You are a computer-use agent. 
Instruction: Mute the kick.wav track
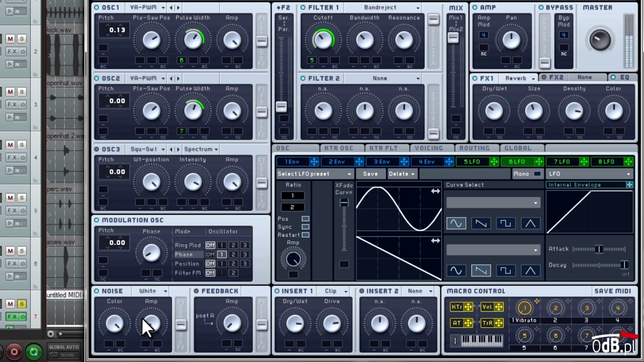click(x=10, y=39)
